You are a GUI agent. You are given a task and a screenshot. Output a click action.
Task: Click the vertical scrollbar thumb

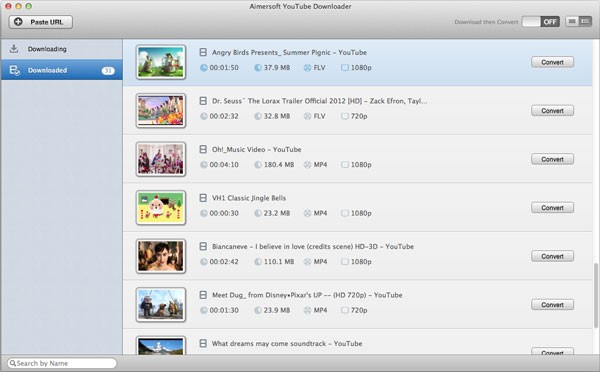tap(596, 295)
